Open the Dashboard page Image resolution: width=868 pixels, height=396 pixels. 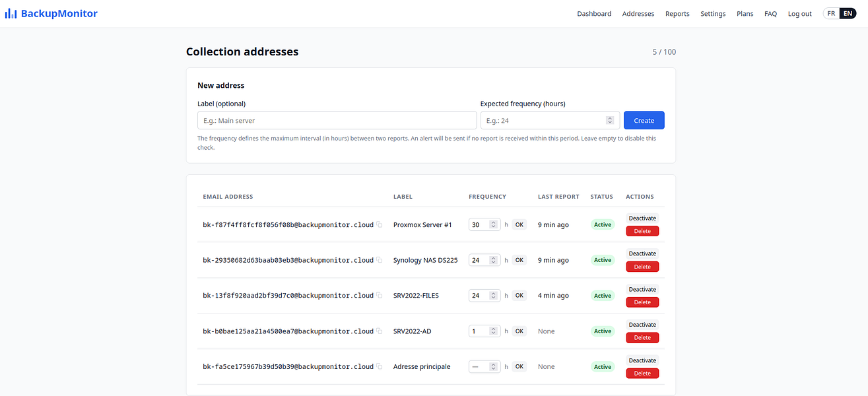[x=594, y=14]
